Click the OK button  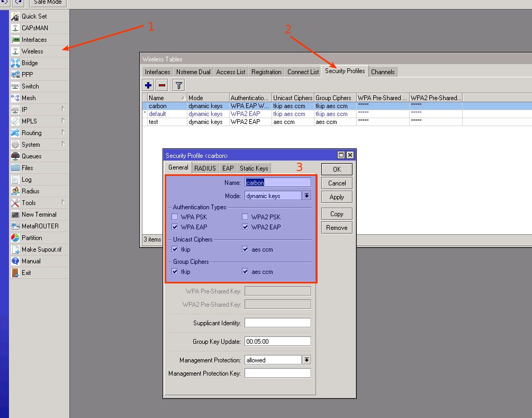[337, 170]
